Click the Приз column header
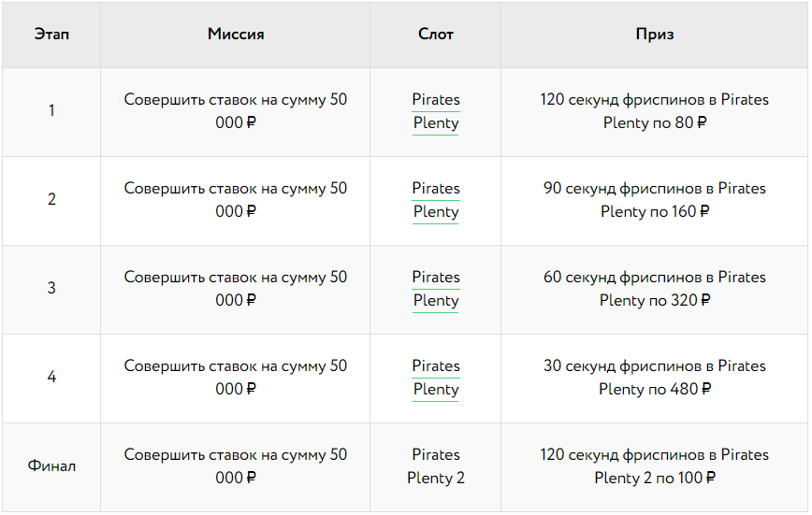 (655, 35)
